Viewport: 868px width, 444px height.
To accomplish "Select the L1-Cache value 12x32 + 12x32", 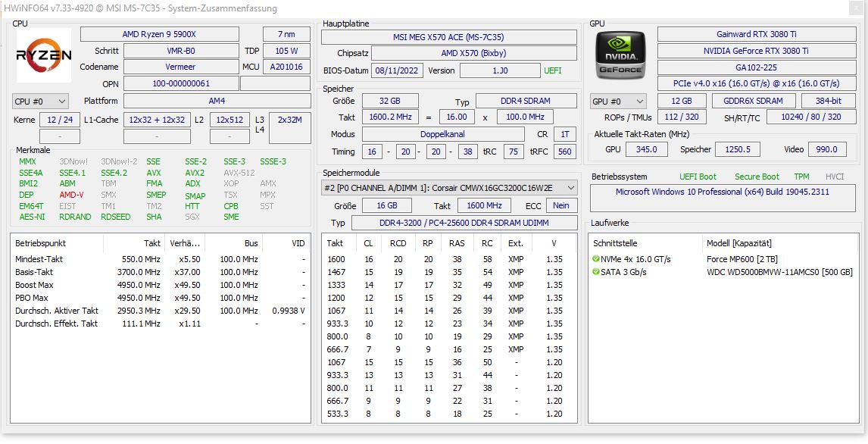I will pyautogui.click(x=158, y=120).
